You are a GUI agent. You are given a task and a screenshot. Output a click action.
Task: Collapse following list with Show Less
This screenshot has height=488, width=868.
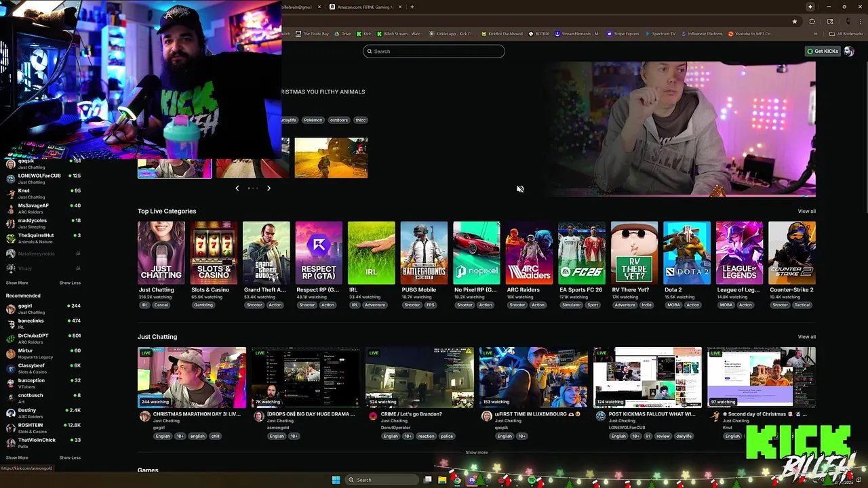click(70, 283)
